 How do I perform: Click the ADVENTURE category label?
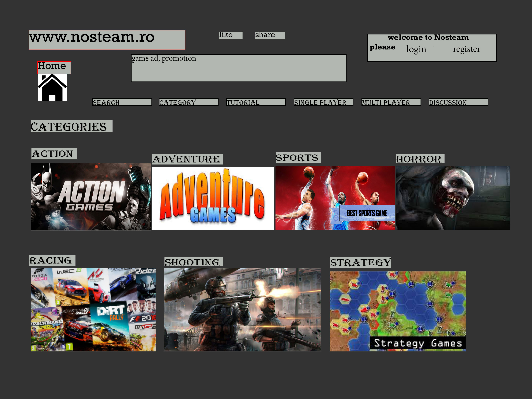187,159
